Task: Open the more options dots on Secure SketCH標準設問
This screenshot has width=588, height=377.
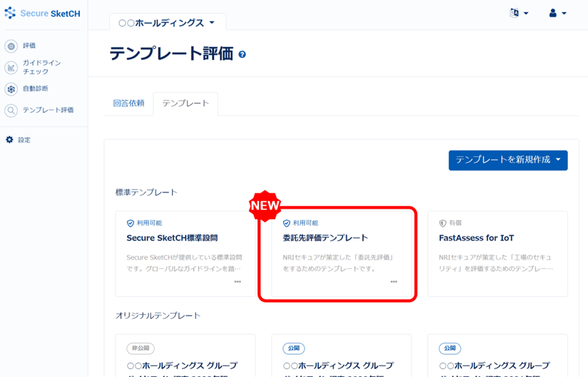Action: 238,281
